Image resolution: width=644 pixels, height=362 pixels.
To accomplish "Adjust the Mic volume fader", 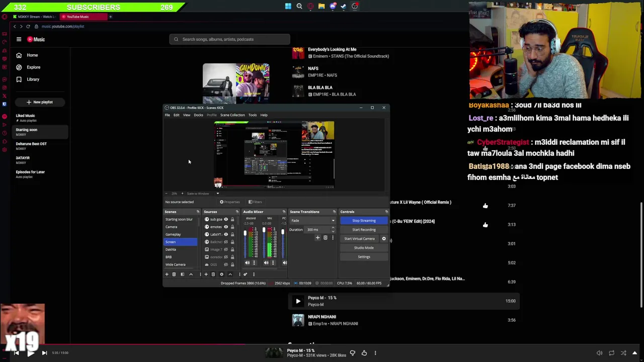I will (264, 230).
